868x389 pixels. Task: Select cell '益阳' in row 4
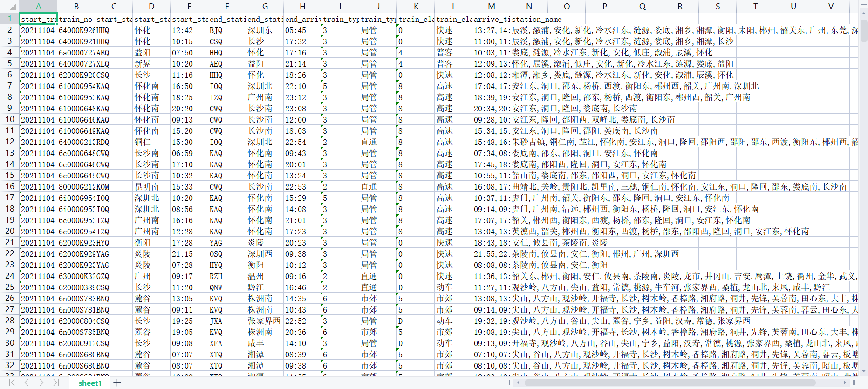(151, 53)
